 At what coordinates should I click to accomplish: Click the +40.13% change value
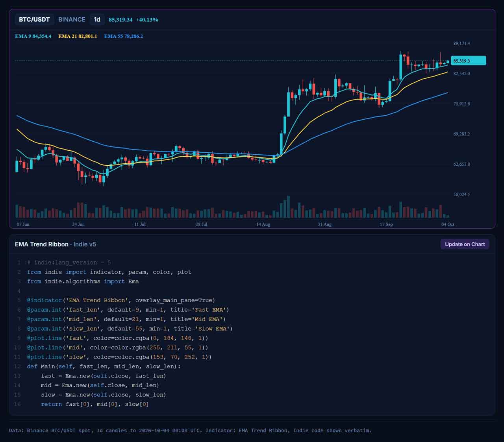pyautogui.click(x=147, y=20)
